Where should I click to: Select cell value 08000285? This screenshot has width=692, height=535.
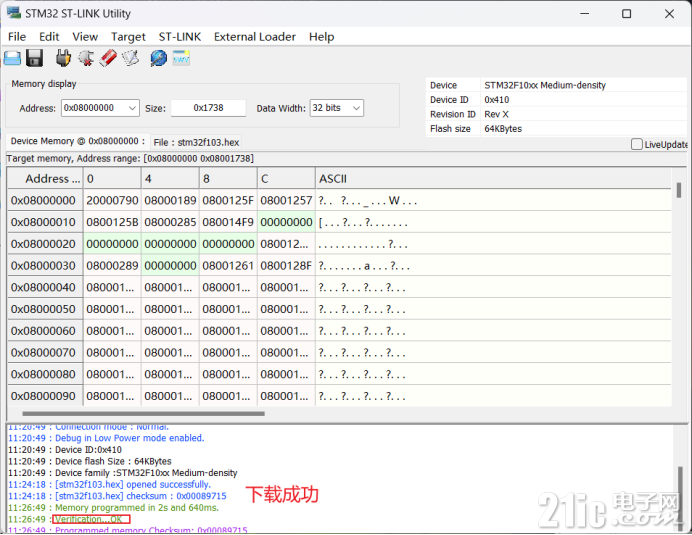[x=170, y=222]
